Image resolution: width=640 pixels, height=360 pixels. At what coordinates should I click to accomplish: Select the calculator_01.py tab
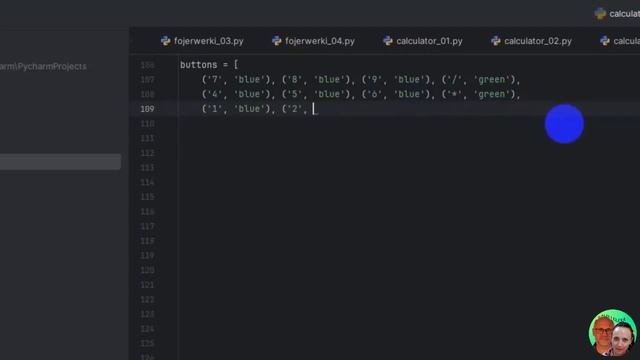(x=423, y=41)
